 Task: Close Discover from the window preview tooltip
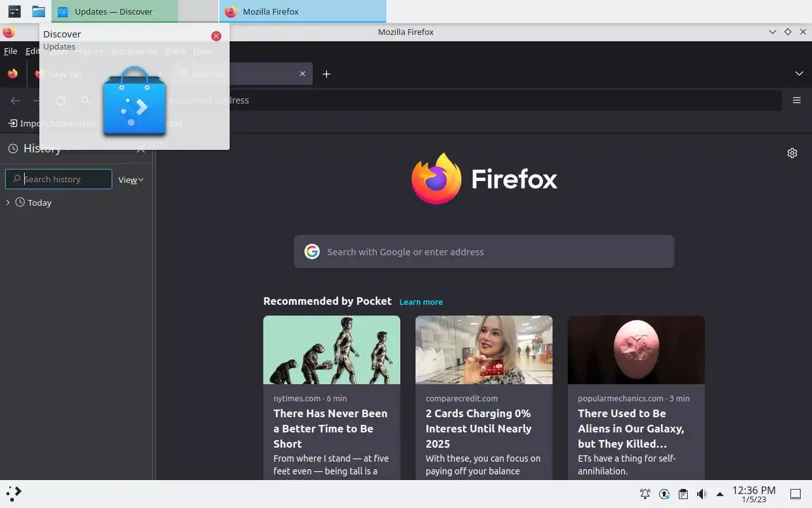(216, 36)
